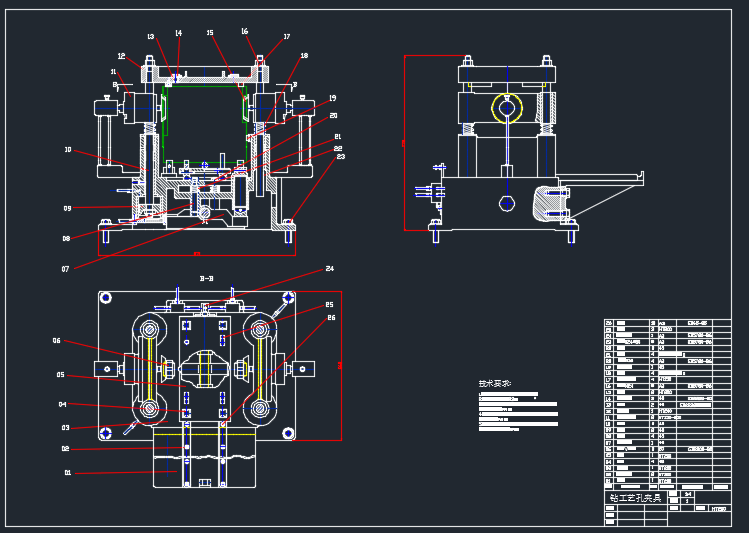Image resolution: width=749 pixels, height=533 pixels.
Task: Select part callout label 23
Action: coord(341,157)
